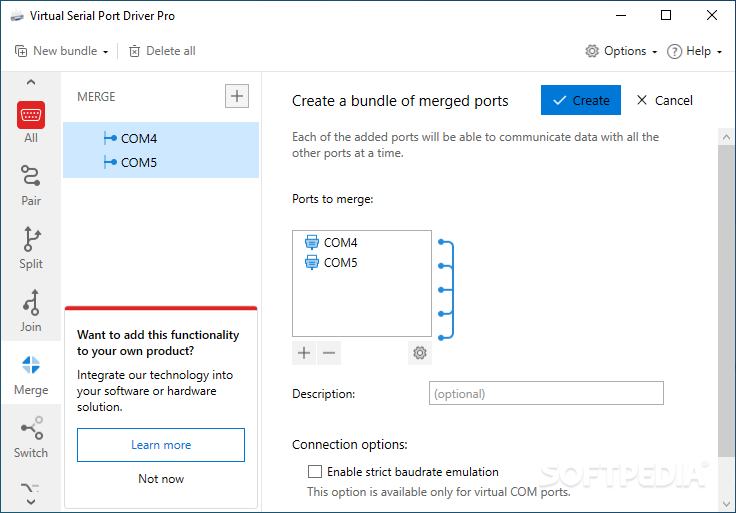Click the COM5 port icon in merge list
This screenshot has width=736, height=513.
312,262
